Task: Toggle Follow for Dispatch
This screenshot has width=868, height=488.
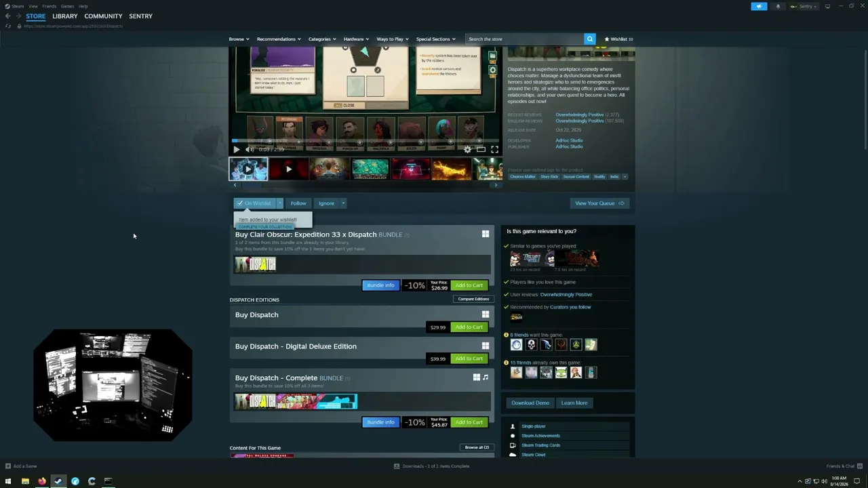Action: pyautogui.click(x=298, y=203)
